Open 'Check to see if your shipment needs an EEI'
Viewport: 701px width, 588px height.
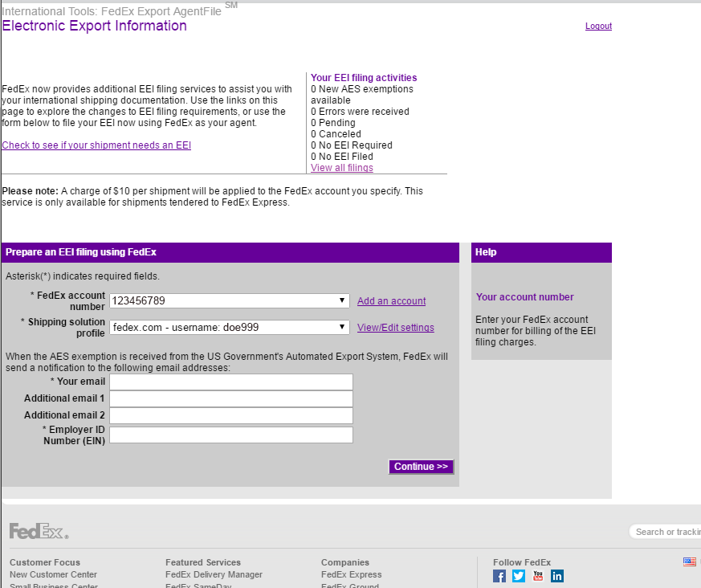[x=96, y=145]
